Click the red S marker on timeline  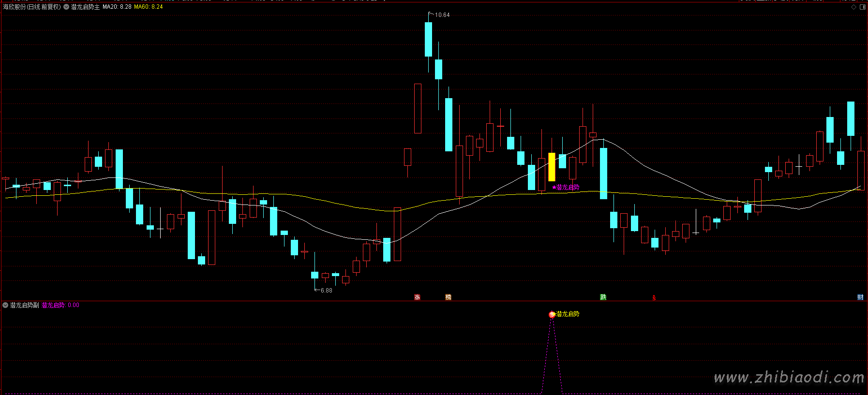(654, 298)
